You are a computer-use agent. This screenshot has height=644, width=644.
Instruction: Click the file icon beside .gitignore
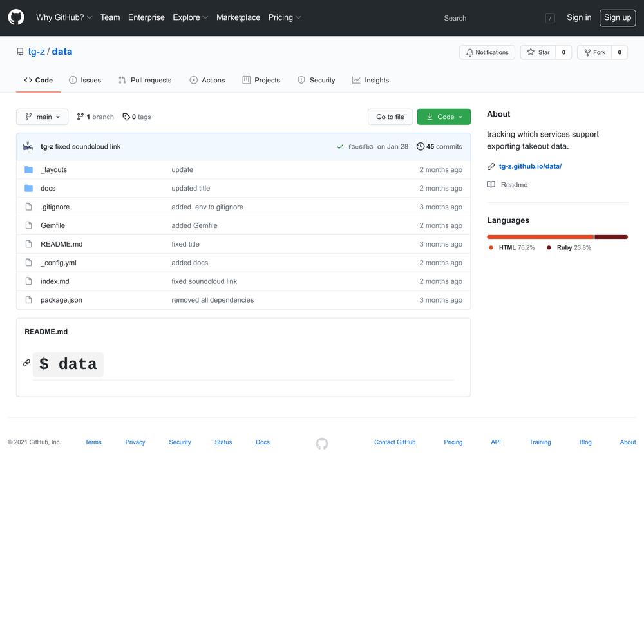(28, 207)
